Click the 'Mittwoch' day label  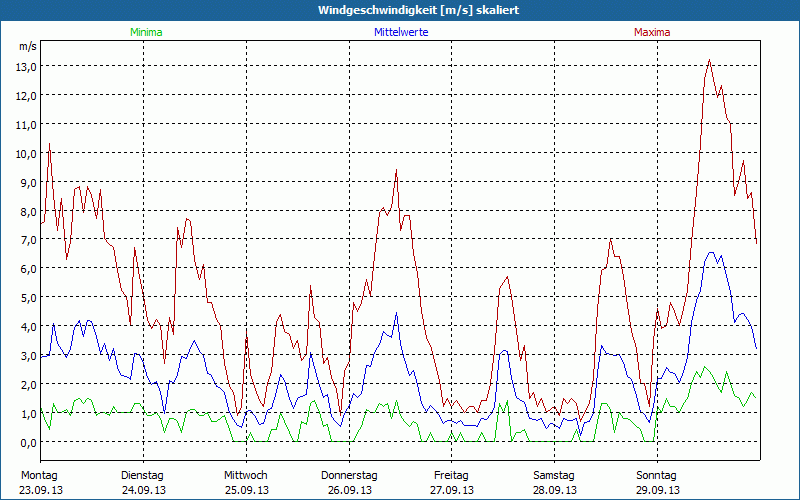pos(245,476)
